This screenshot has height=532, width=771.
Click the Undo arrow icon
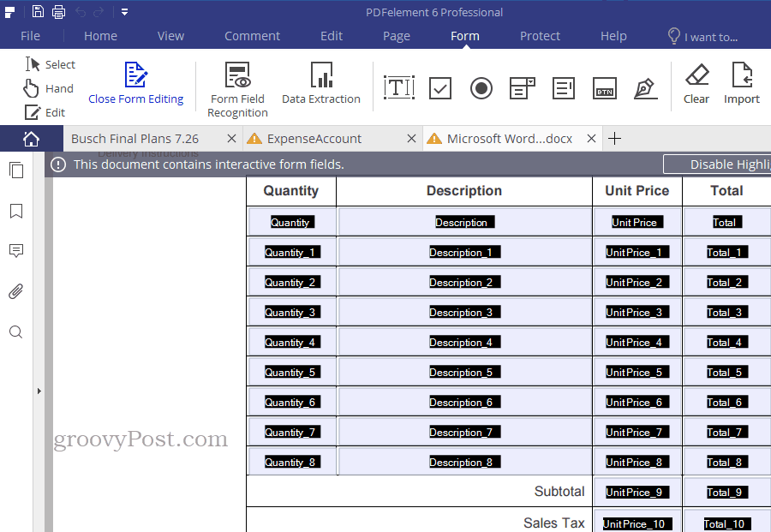[x=81, y=12]
